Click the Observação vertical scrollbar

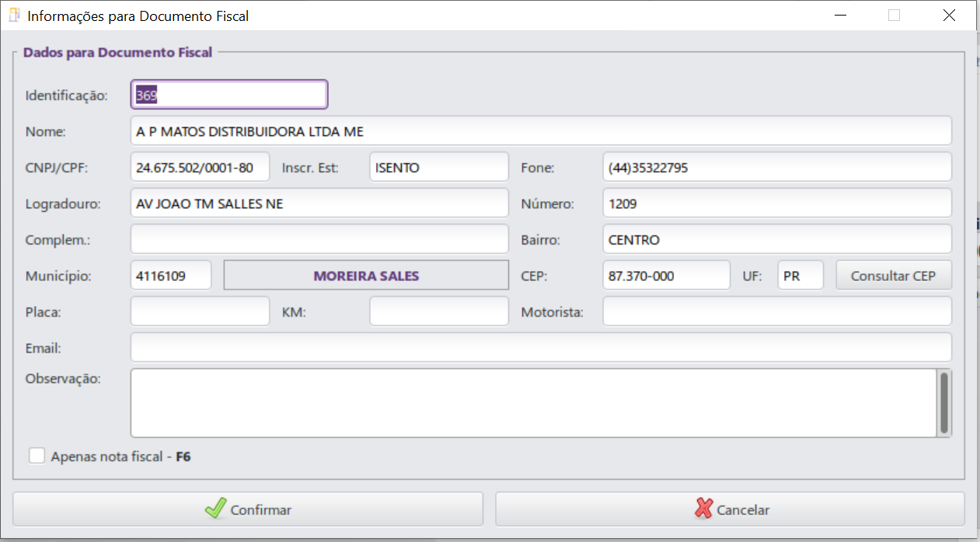pyautogui.click(x=944, y=403)
